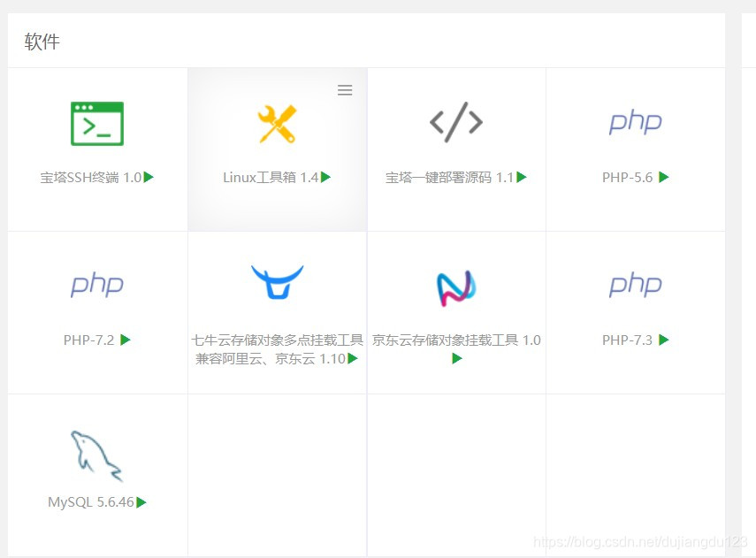Viewport: 756px width, 558px height.
Task: Open 宝塔一键部署源码 via its code icon
Action: [455, 123]
